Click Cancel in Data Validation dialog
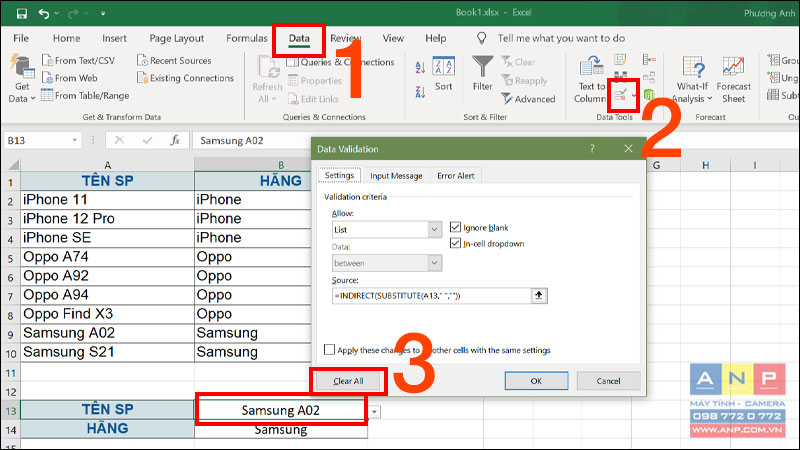Viewport: 800px width, 450px height. point(608,381)
